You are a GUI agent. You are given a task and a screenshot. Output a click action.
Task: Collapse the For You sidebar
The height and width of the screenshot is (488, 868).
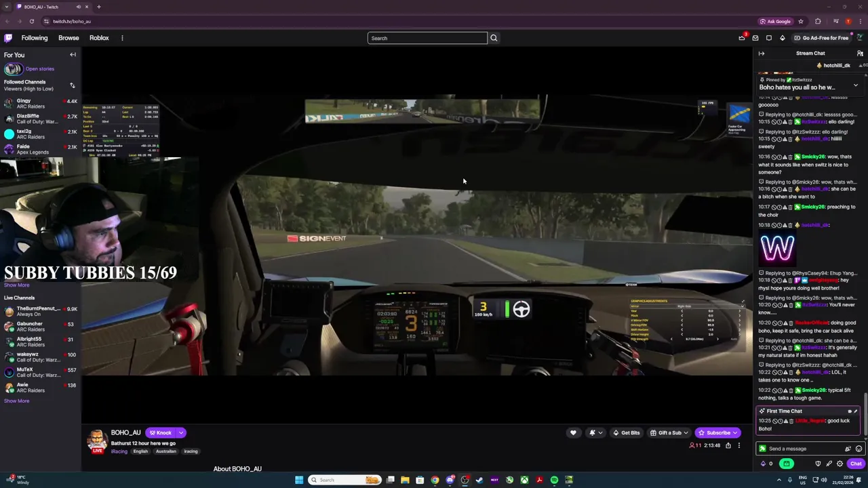73,55
